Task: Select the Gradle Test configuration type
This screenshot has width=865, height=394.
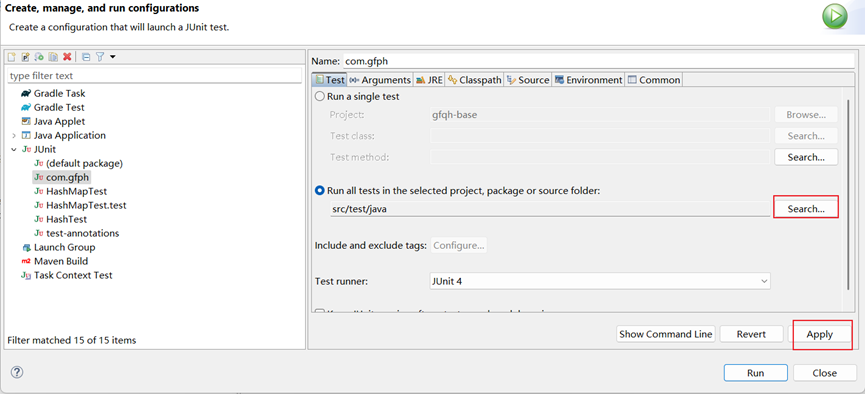Action: coord(59,107)
